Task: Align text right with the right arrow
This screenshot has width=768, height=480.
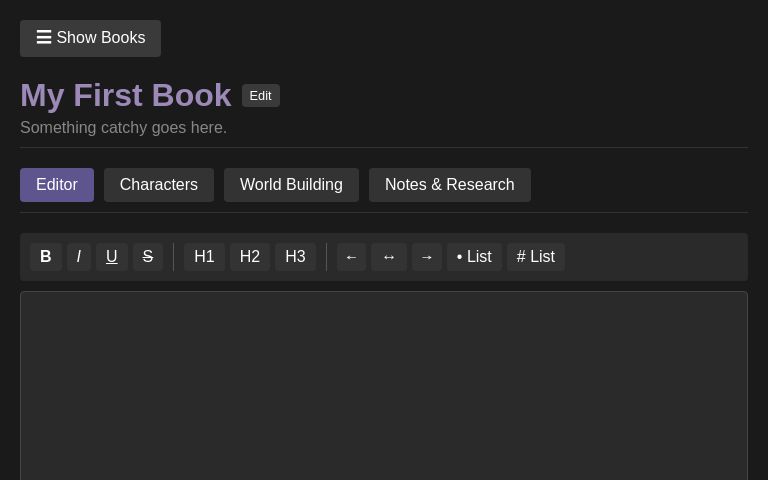Action: (427, 257)
